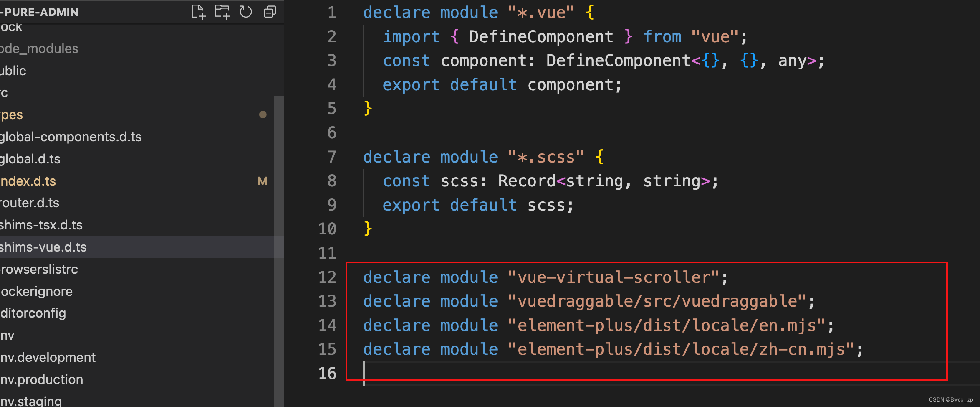Open shims-tsx.d.ts file
Image resolution: width=980 pixels, height=407 pixels.
[41, 225]
